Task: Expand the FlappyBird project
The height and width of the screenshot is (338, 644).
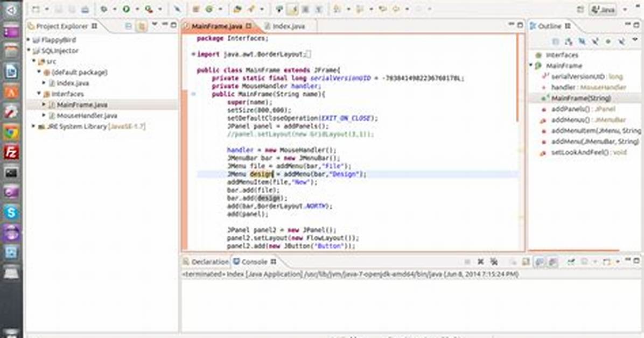Action: [x=29, y=40]
